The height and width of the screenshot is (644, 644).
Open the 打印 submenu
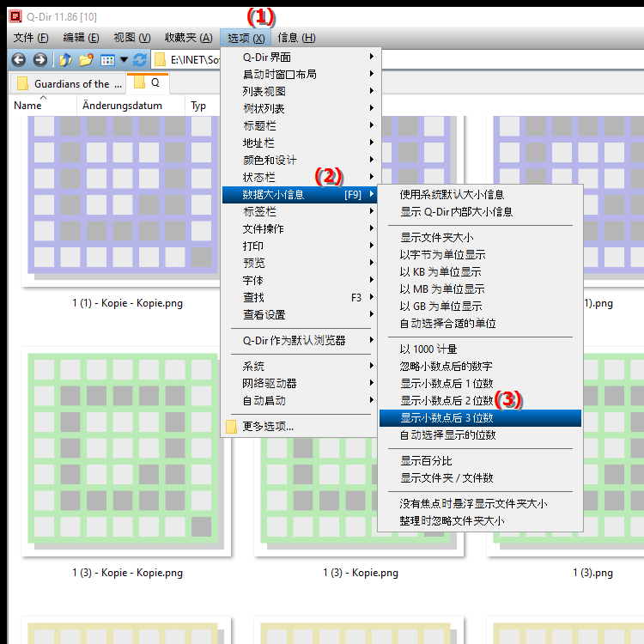click(301, 246)
